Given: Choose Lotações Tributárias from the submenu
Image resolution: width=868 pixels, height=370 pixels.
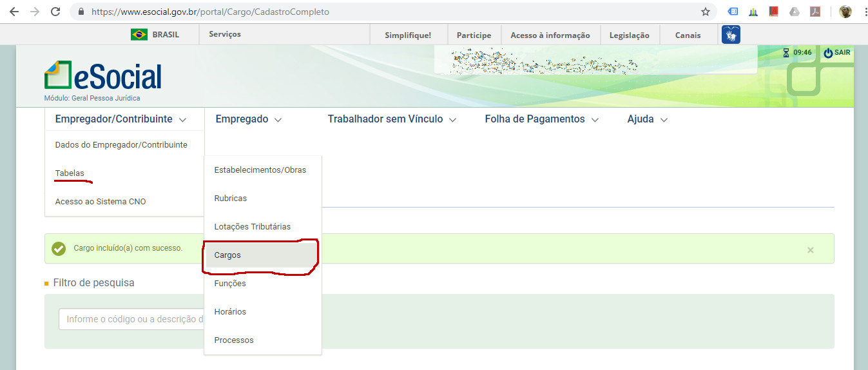Looking at the screenshot, I should pyautogui.click(x=252, y=227).
